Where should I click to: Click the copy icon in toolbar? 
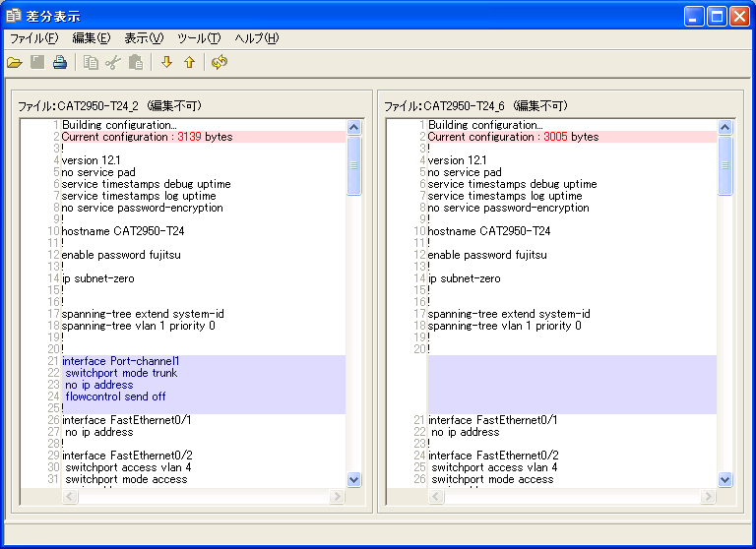point(91,63)
